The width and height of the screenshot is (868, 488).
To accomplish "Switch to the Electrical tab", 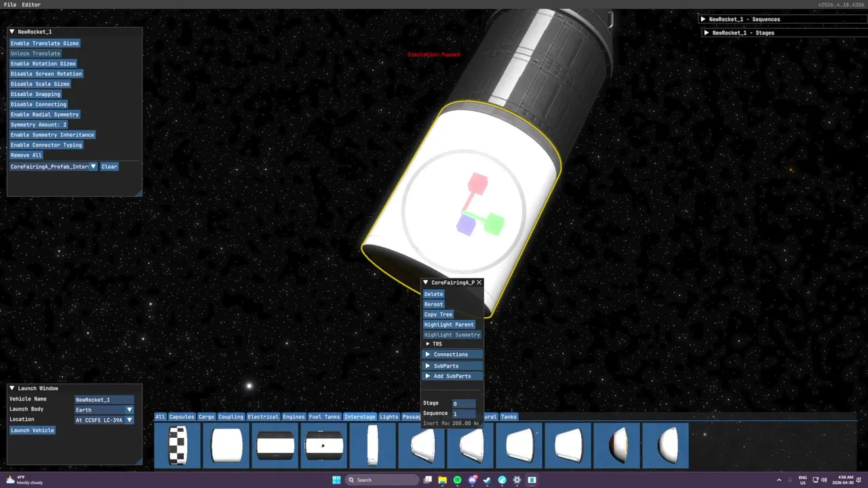I will 263,417.
